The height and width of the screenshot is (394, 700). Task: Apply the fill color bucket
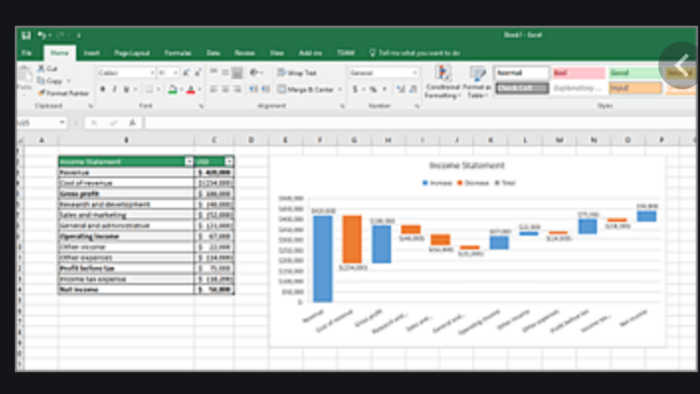click(x=172, y=90)
